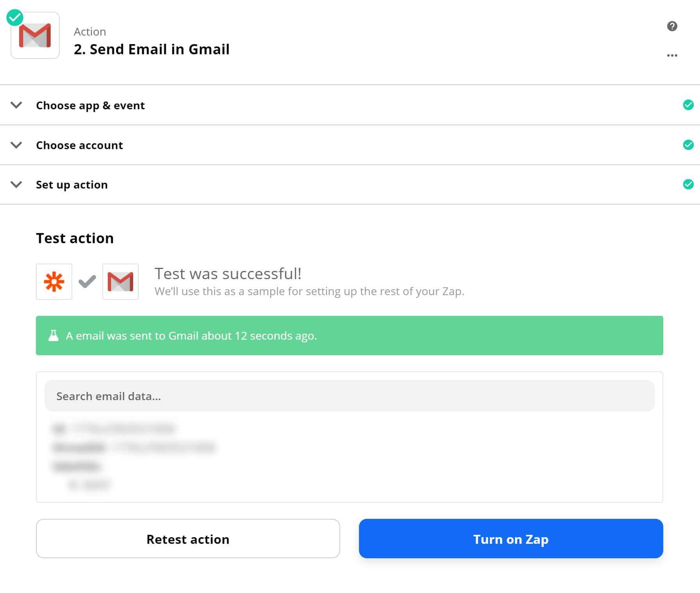Click green checkmark for Set up action
700x593 pixels.
688,184
